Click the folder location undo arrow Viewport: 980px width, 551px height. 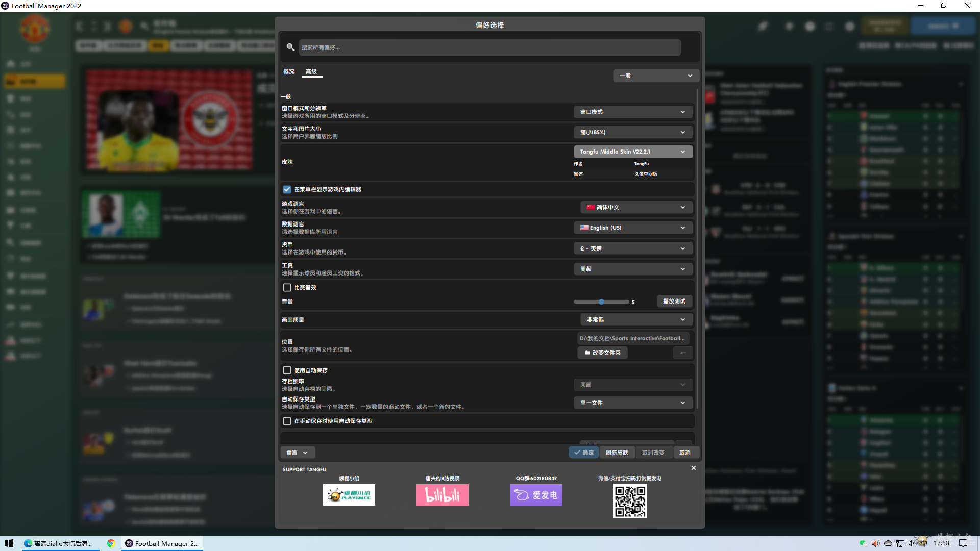pyautogui.click(x=682, y=353)
